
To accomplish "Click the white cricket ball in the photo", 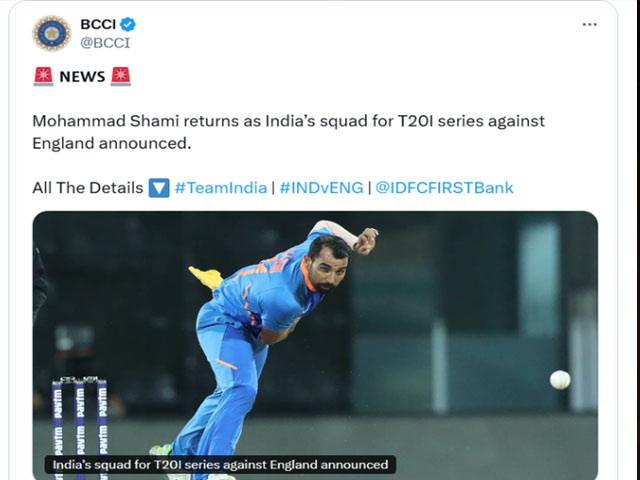I will coord(560,380).
